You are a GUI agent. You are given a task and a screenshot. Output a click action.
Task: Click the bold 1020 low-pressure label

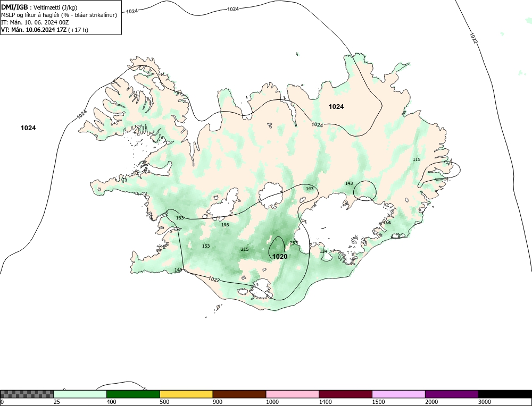(280, 257)
